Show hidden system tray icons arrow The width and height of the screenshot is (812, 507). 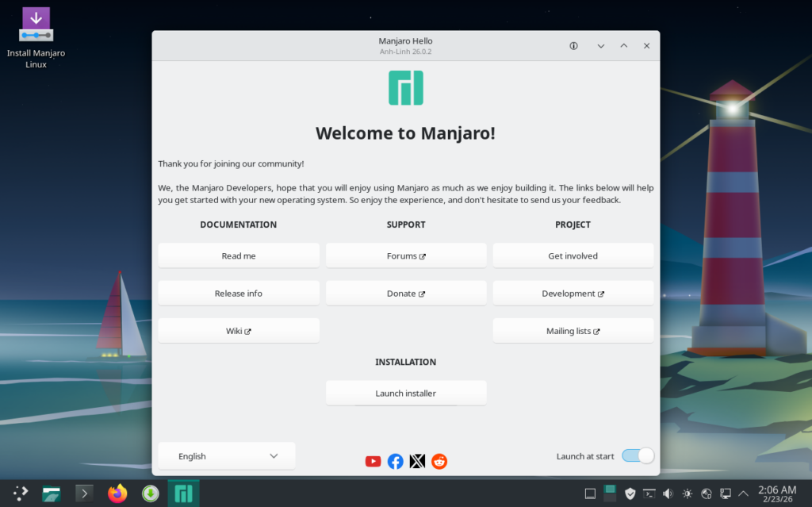pyautogui.click(x=745, y=494)
